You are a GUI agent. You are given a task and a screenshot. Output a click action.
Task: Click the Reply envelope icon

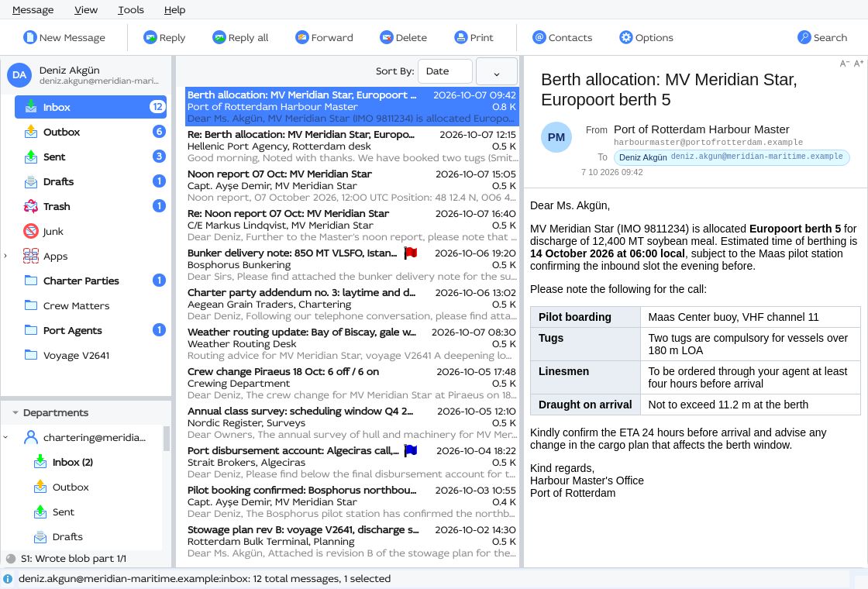coord(150,37)
